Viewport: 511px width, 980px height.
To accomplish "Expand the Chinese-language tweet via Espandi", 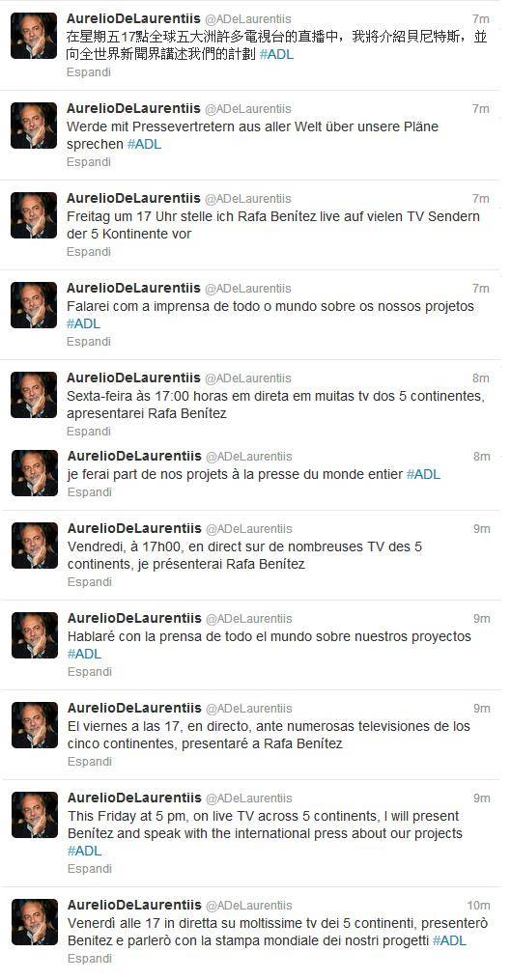I will [89, 71].
